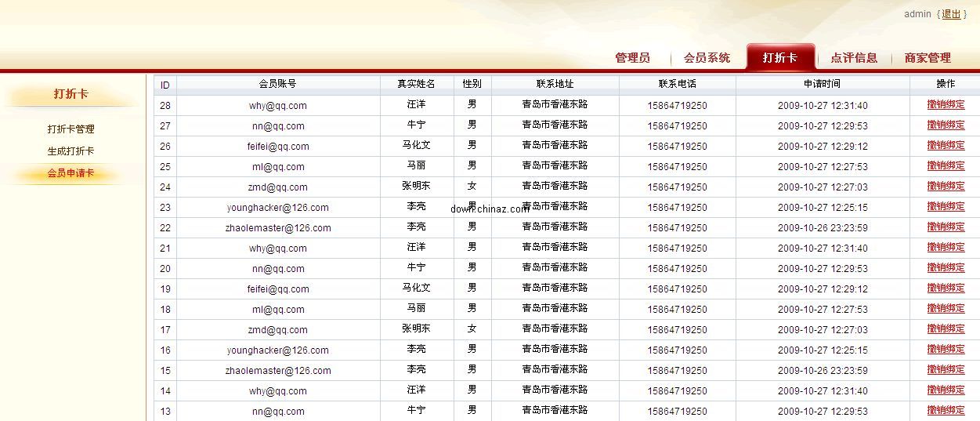Click 撤销绑定 for ID 19
The height and width of the screenshot is (421, 980).
coord(946,288)
